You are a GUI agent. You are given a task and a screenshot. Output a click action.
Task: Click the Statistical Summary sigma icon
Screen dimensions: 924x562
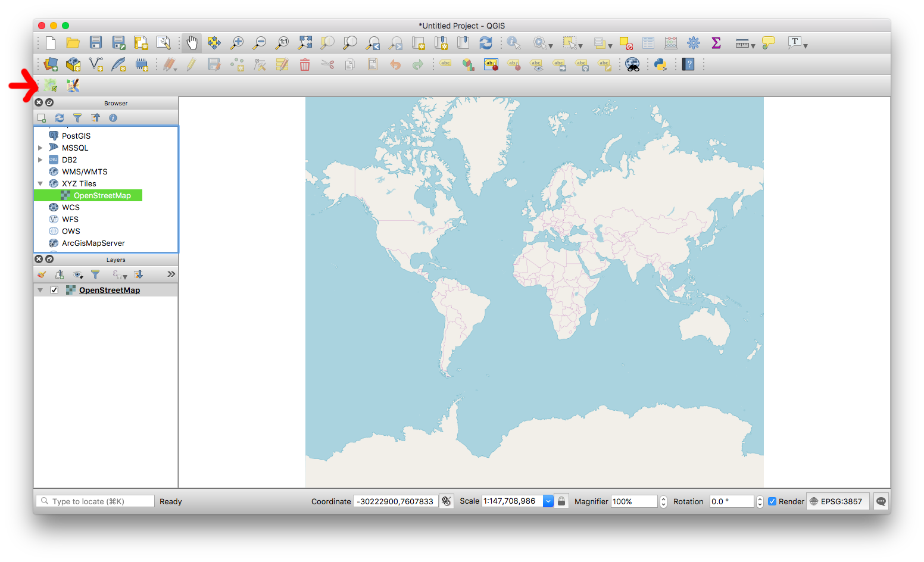tap(716, 42)
